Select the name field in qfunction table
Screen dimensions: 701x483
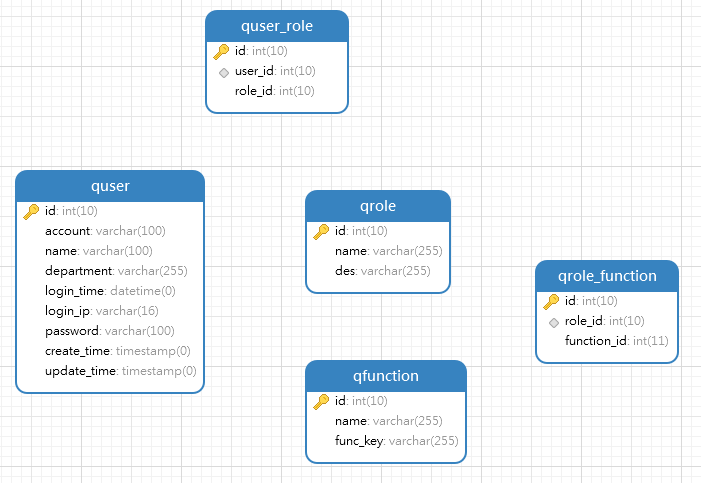389,421
